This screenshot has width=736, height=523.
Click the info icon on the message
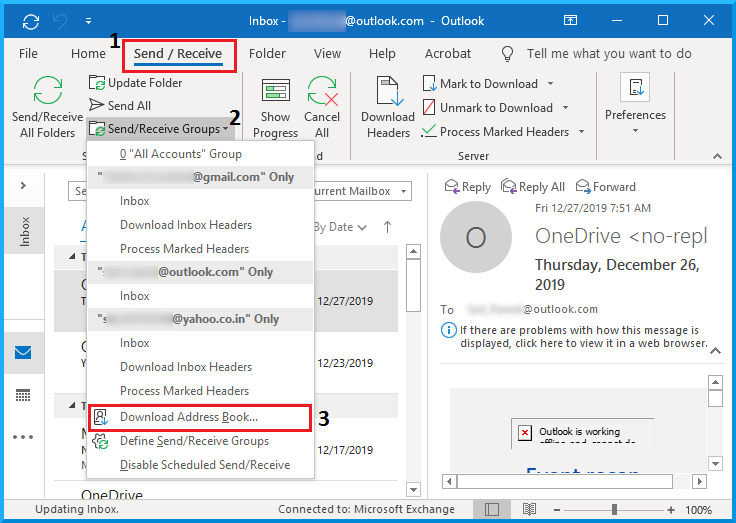(x=448, y=330)
